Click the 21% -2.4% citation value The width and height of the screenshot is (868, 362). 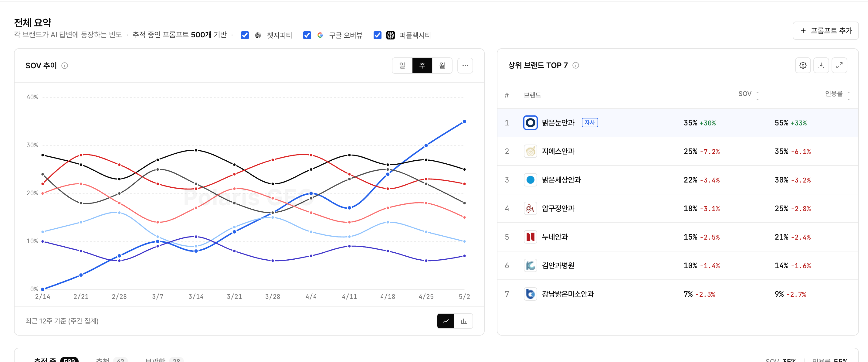point(792,237)
